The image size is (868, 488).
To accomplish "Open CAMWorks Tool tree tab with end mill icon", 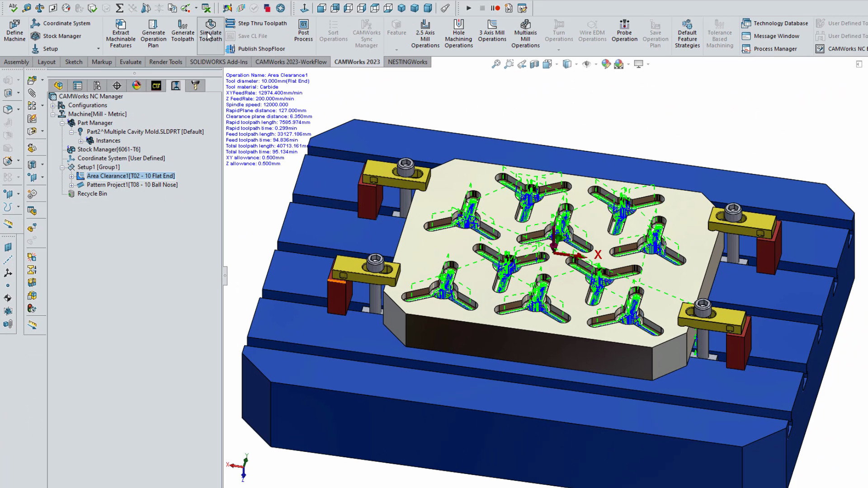I will click(x=195, y=85).
